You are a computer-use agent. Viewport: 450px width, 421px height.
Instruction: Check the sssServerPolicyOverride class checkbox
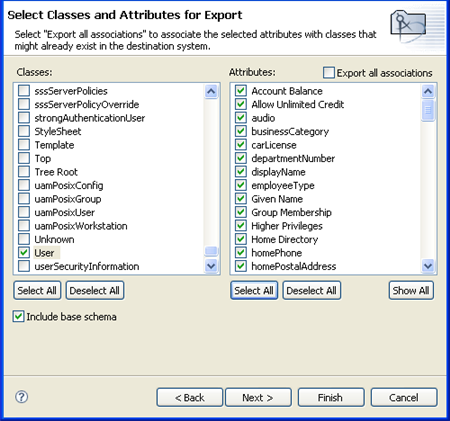[24, 104]
